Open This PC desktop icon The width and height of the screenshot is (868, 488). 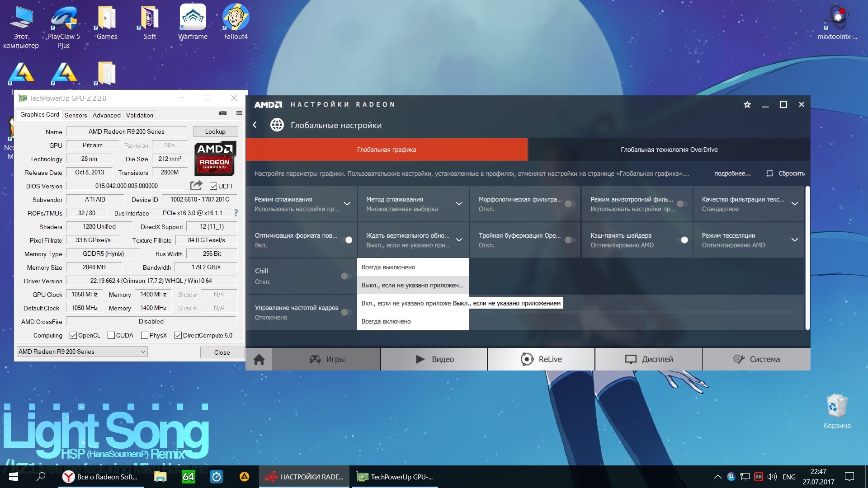point(21,27)
